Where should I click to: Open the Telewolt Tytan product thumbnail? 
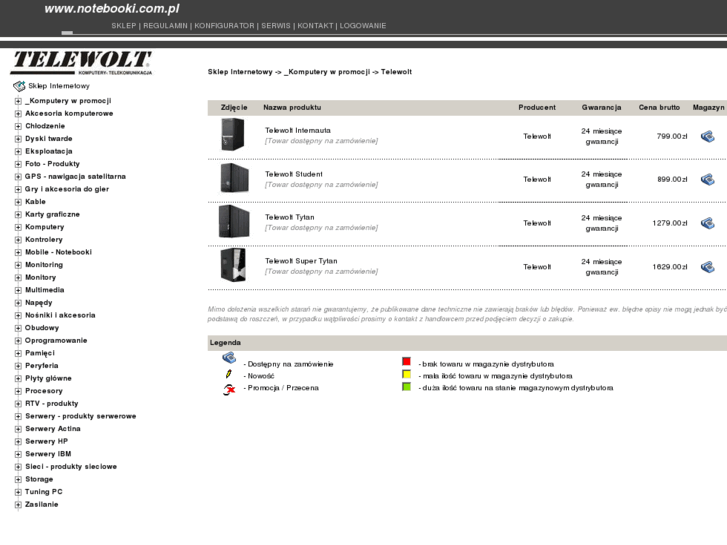pyautogui.click(x=234, y=221)
